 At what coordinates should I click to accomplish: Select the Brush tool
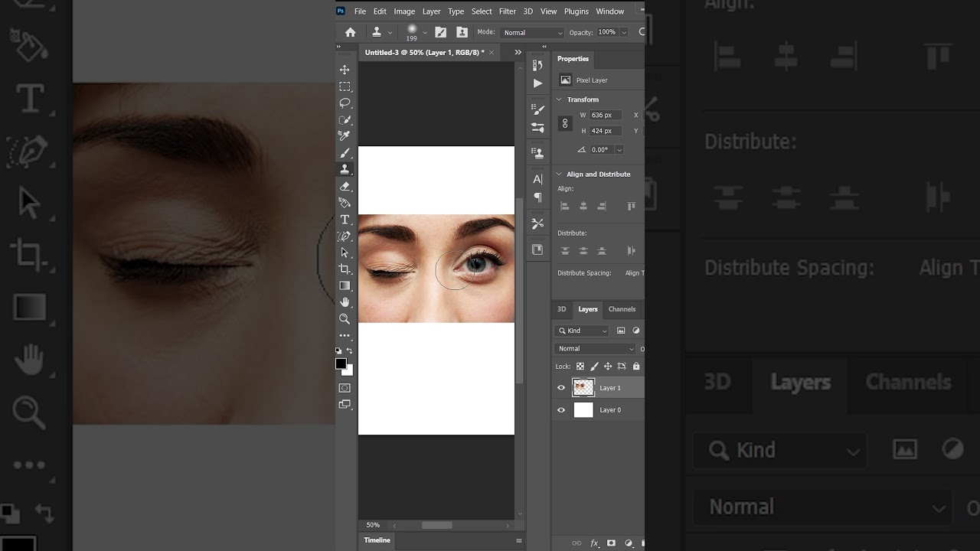pyautogui.click(x=345, y=153)
